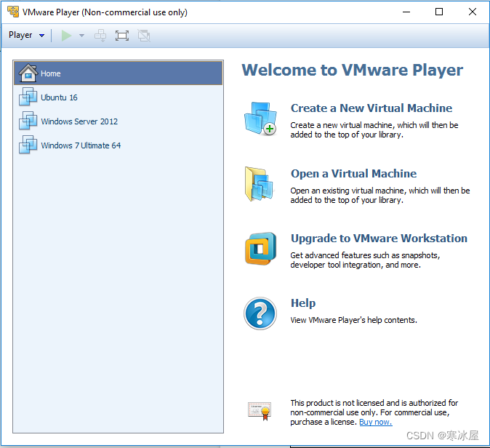Click the Send Ctrl+Alt+Del toolbar icon
This screenshot has height=448, width=490.
coord(100,36)
